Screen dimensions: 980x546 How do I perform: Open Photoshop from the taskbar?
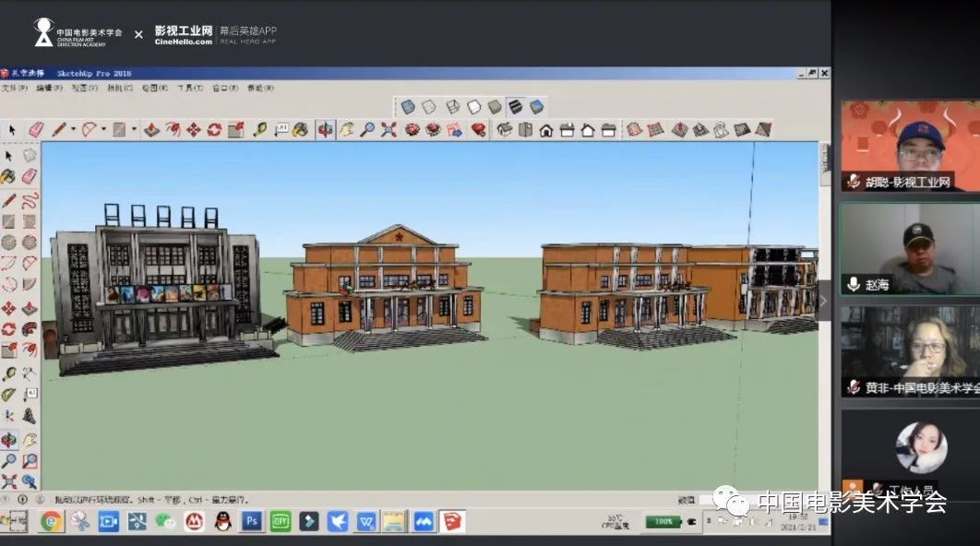pos(250,522)
